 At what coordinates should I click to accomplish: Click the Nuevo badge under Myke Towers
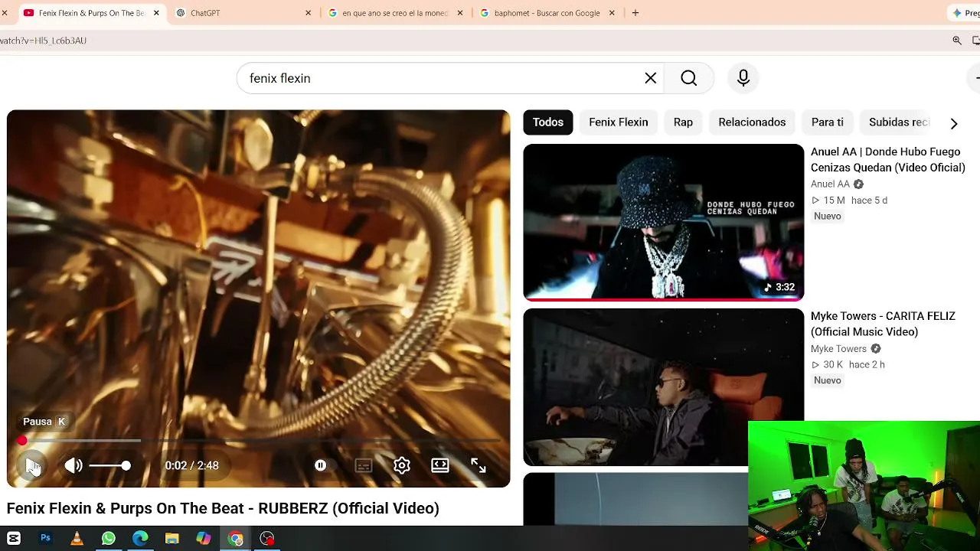point(828,381)
